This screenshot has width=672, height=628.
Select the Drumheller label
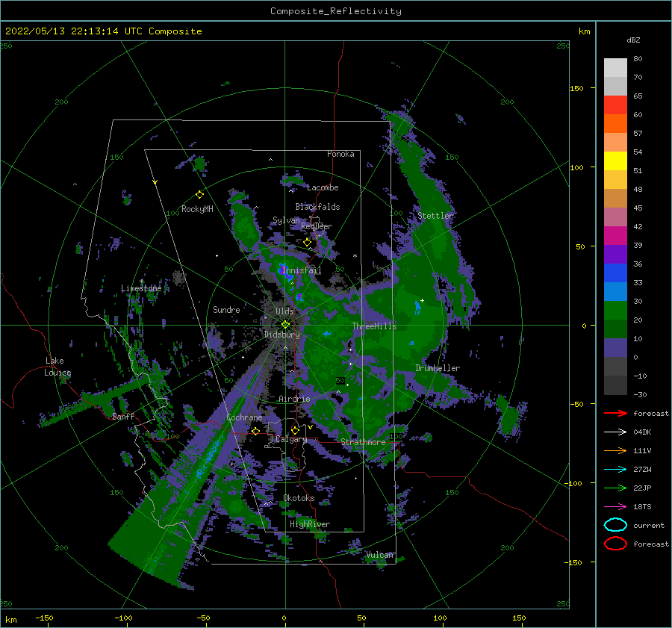coord(438,368)
